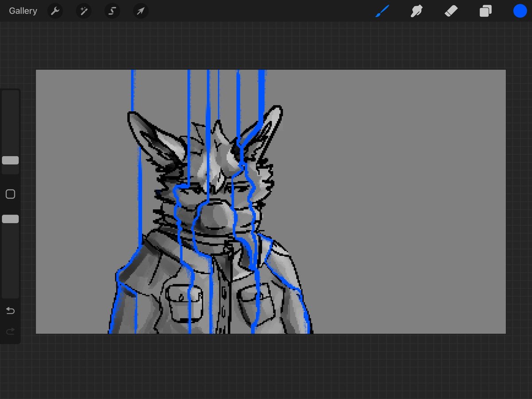Undo the last stroke
The image size is (532, 399).
coord(10,311)
